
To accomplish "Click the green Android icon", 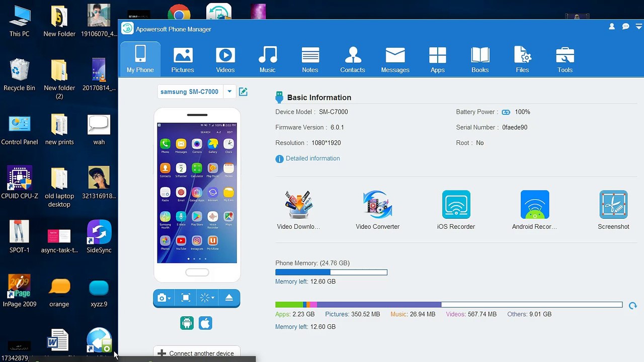I will (x=187, y=323).
